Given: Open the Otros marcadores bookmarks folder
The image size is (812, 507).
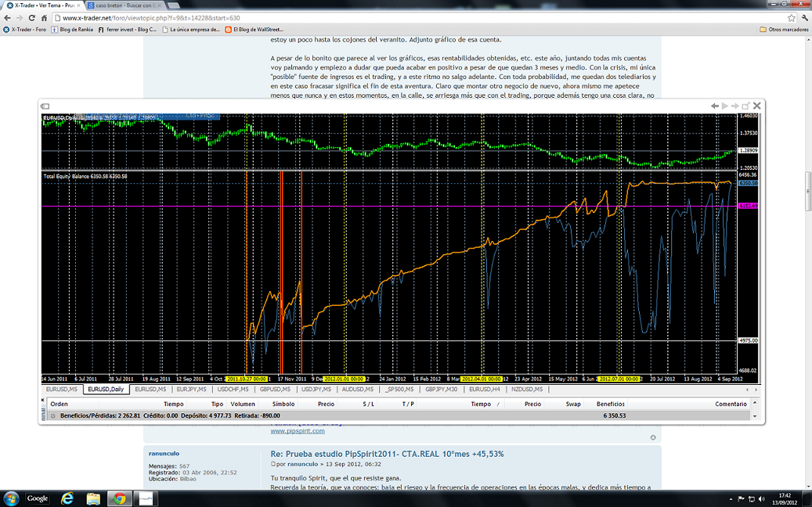Looking at the screenshot, I should (784, 29).
